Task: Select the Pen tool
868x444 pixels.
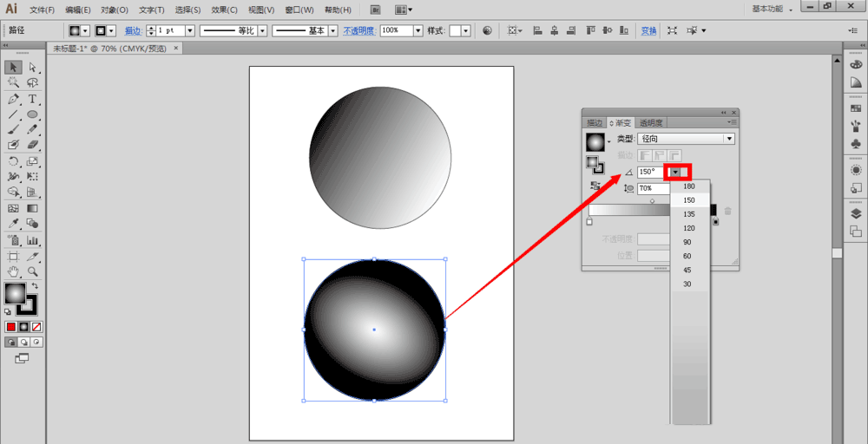Action: (x=13, y=99)
